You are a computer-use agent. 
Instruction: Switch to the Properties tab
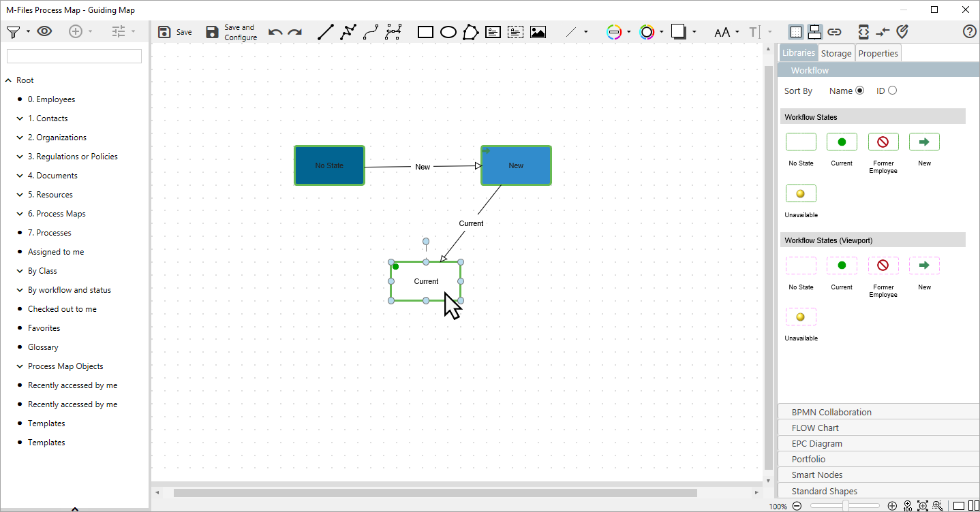878,53
